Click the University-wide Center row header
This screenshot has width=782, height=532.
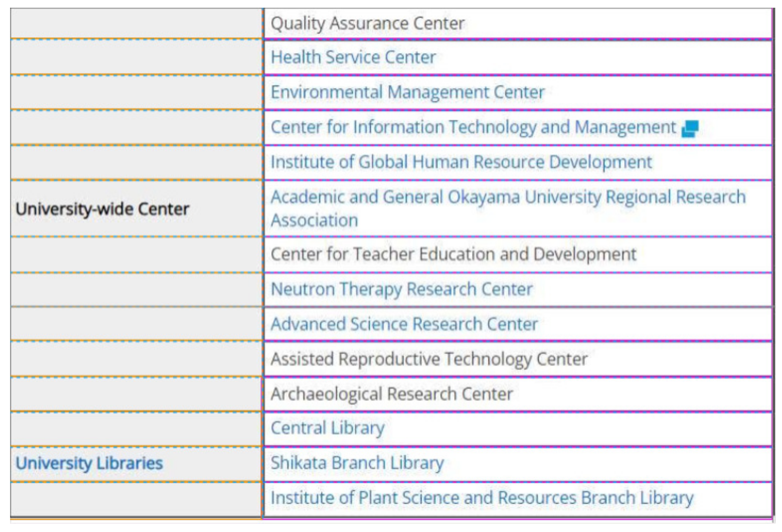pyautogui.click(x=102, y=209)
